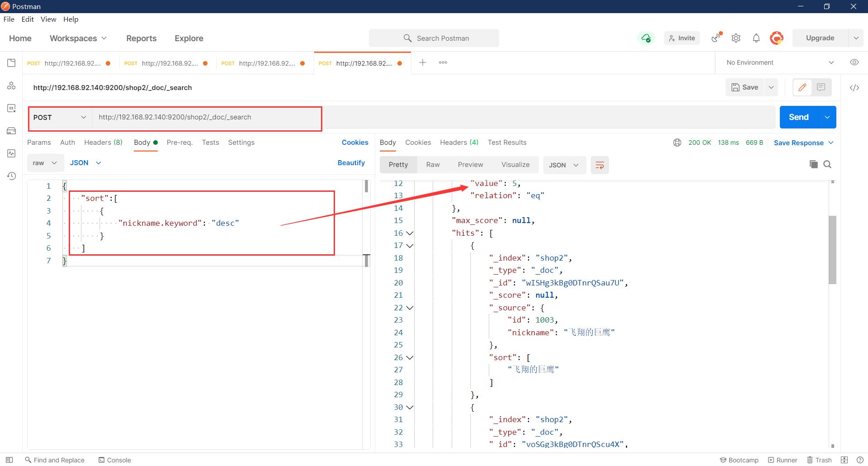Search within the response body

click(x=827, y=164)
